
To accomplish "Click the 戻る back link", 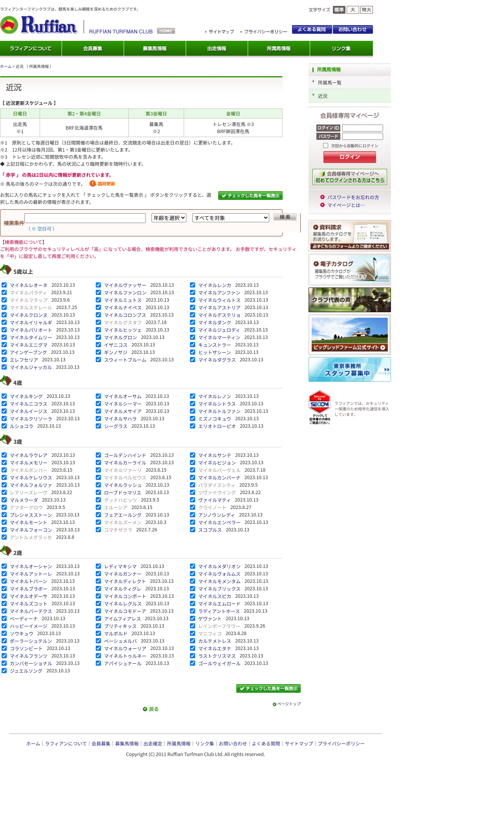I will click(x=151, y=709).
